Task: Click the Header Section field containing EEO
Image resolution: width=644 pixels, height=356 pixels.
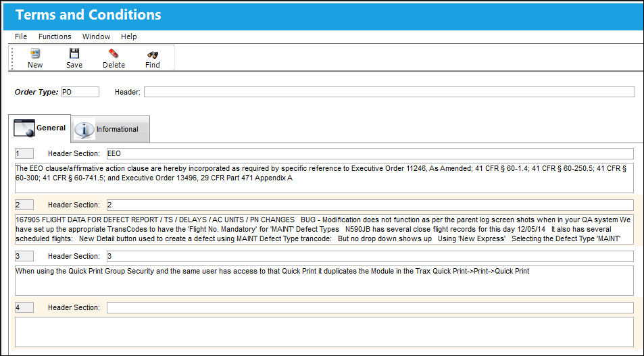Action: click(370, 153)
